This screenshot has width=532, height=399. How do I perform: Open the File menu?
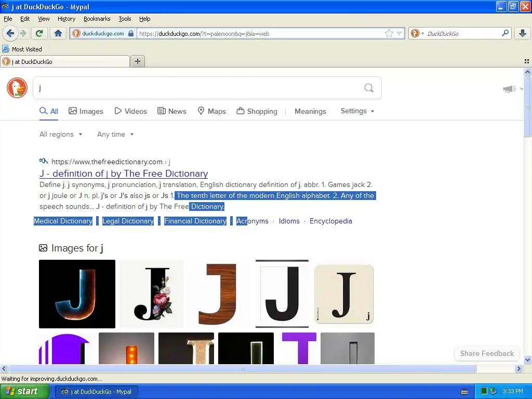point(8,19)
